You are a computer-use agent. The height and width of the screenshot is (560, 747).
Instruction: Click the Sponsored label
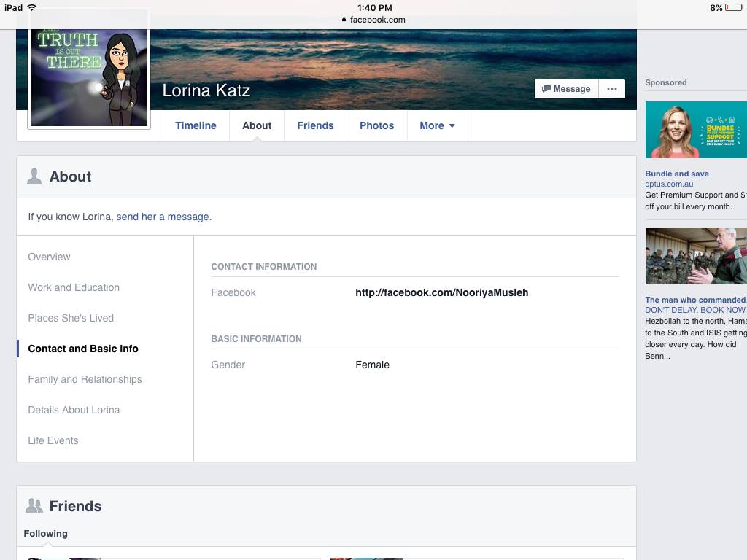(666, 82)
